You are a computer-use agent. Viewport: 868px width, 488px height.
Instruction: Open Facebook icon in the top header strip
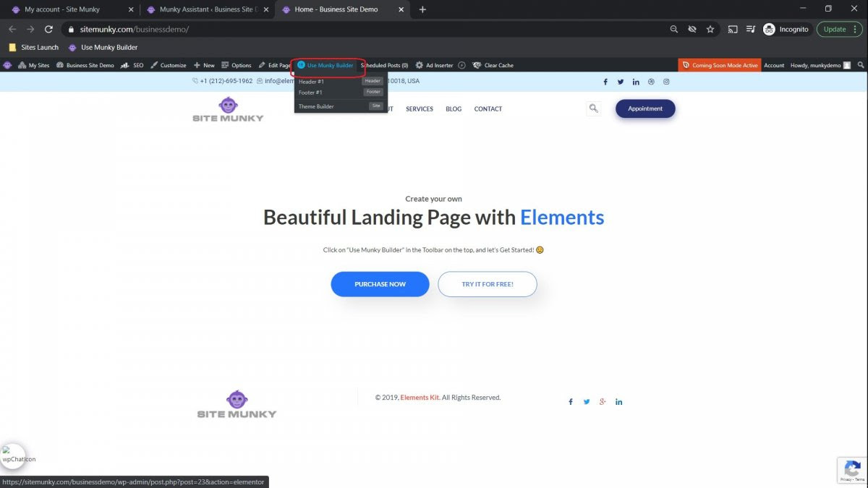[x=605, y=82]
